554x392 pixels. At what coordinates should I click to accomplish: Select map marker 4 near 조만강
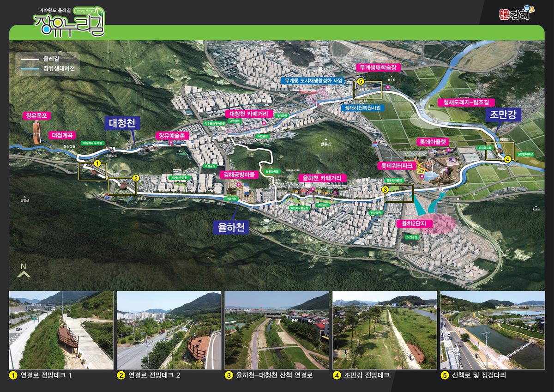pos(507,159)
